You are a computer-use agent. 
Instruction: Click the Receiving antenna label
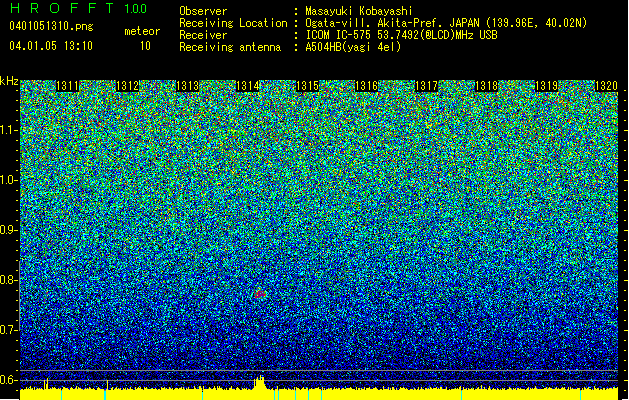point(230,47)
